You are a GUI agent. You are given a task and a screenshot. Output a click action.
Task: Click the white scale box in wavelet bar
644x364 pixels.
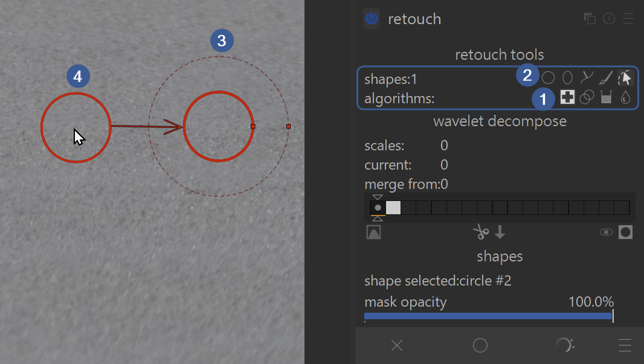point(393,208)
